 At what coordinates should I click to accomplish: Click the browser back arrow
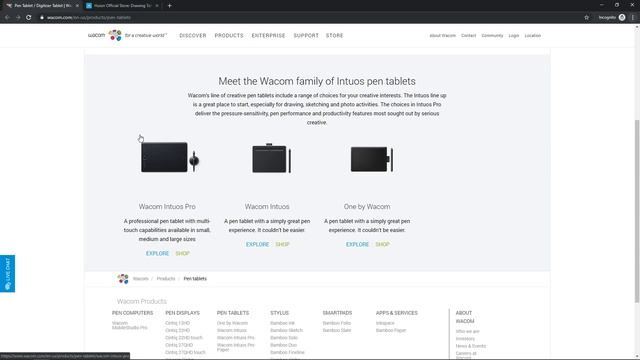(x=7, y=18)
